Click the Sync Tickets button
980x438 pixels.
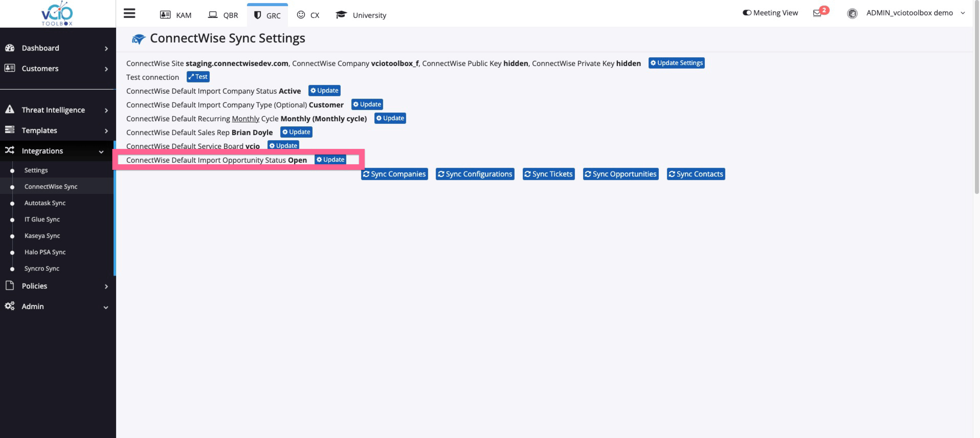(548, 174)
